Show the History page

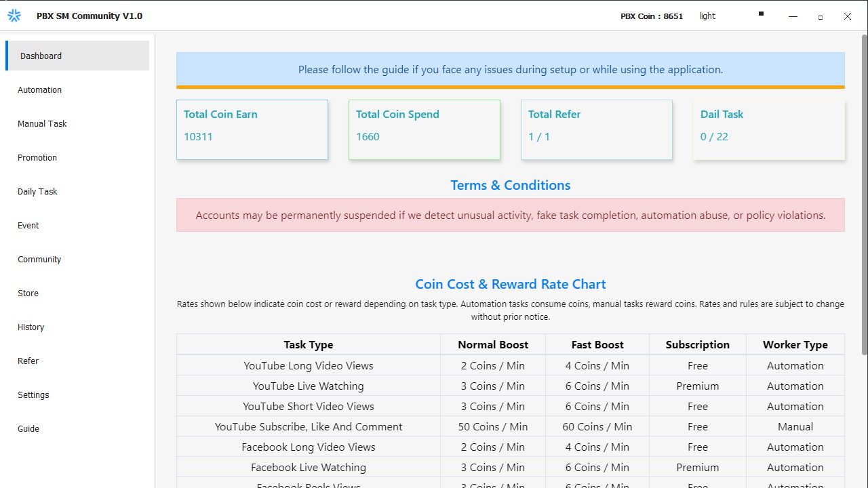[x=31, y=327]
